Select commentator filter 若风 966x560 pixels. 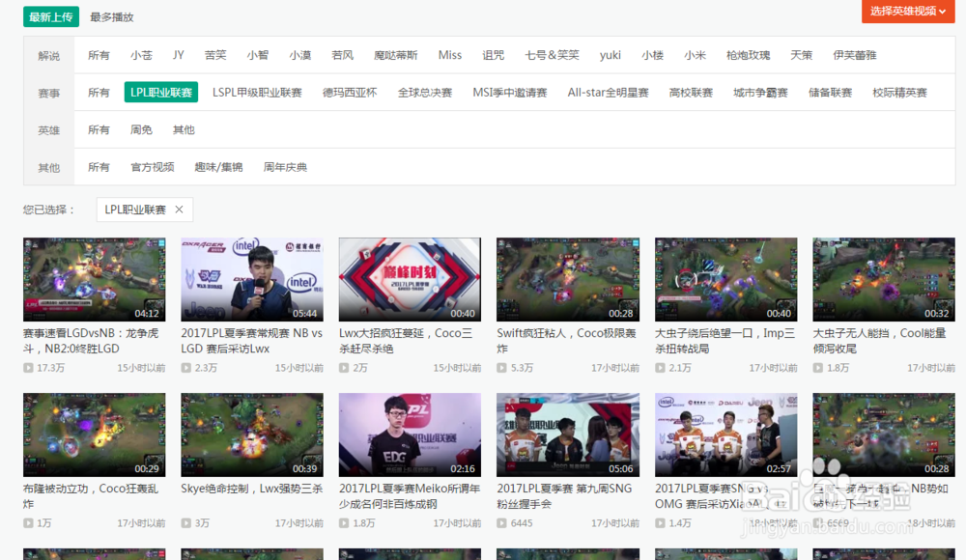[343, 55]
